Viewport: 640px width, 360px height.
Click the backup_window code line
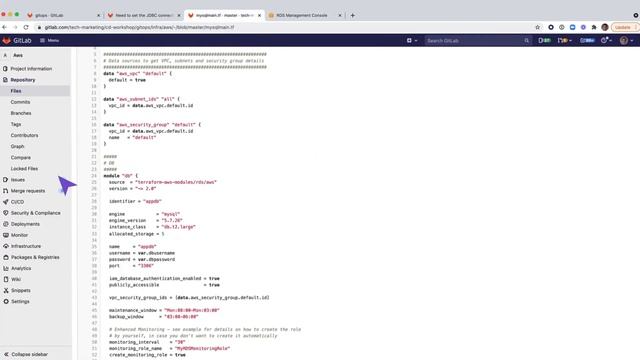[153, 317]
